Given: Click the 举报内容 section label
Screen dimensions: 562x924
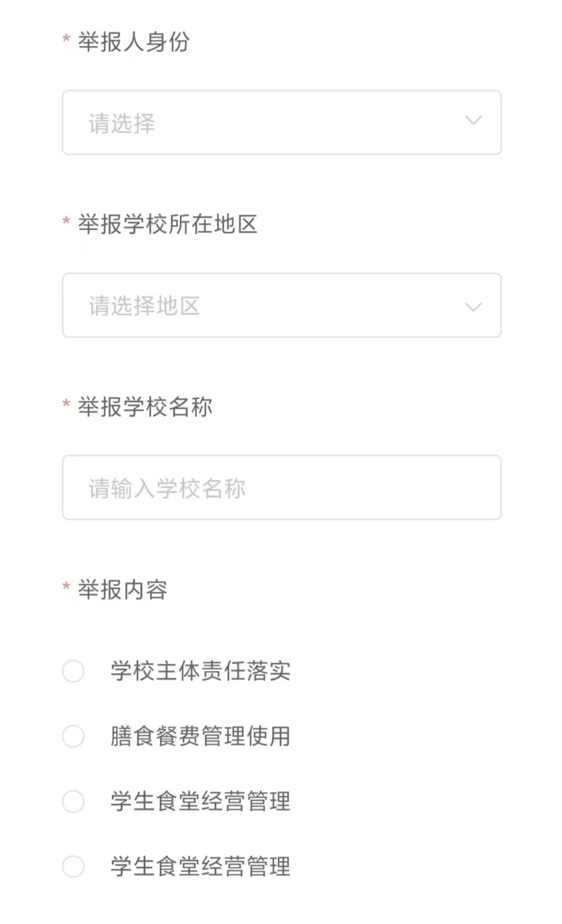Looking at the screenshot, I should coord(123,590).
